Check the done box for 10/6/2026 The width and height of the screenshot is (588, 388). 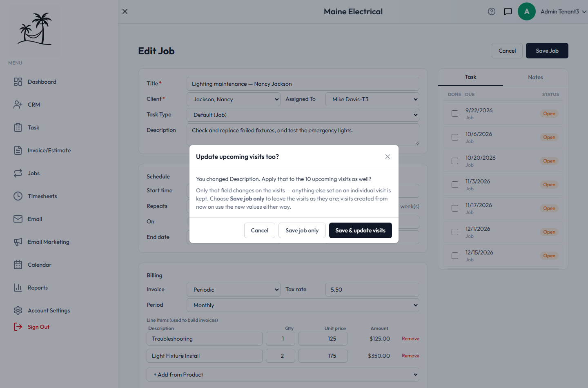[455, 137]
